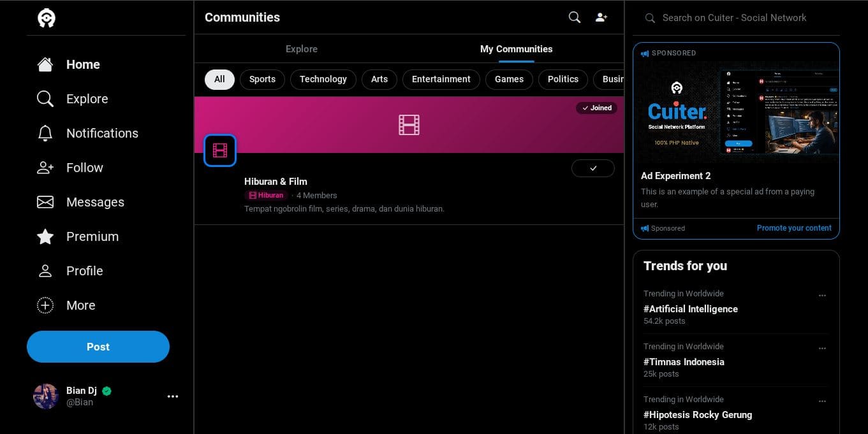Toggle the joined checkmark button for Hiburan & Film
The width and height of the screenshot is (868, 434).
[x=593, y=168]
